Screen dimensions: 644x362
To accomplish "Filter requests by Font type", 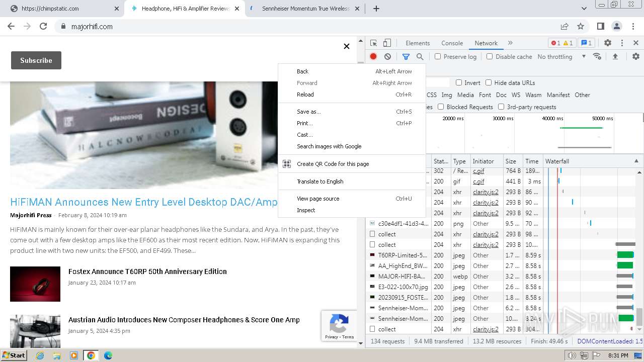I will point(485,95).
